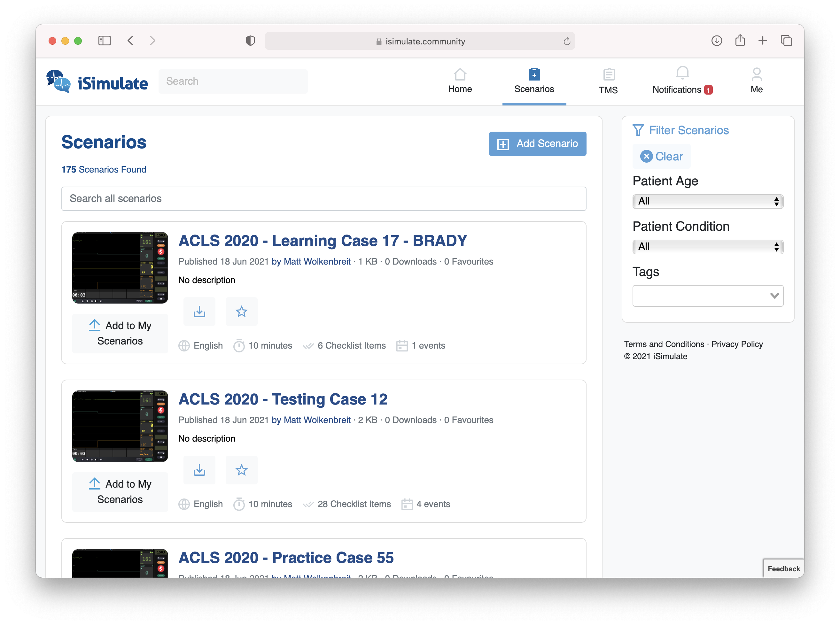The image size is (840, 625).
Task: Open ACLS 2020 Testing Case 12 thumbnail
Action: click(120, 426)
